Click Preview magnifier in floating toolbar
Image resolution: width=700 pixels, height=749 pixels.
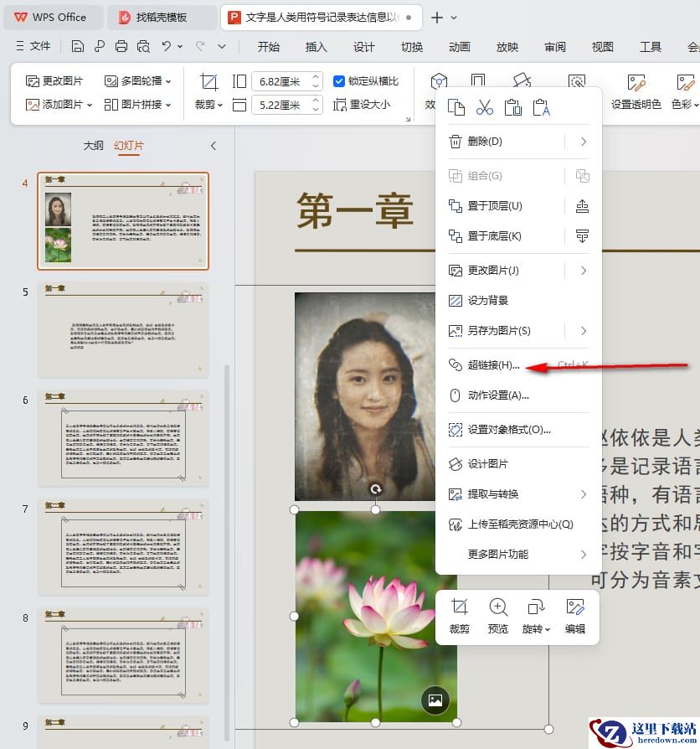click(x=498, y=616)
